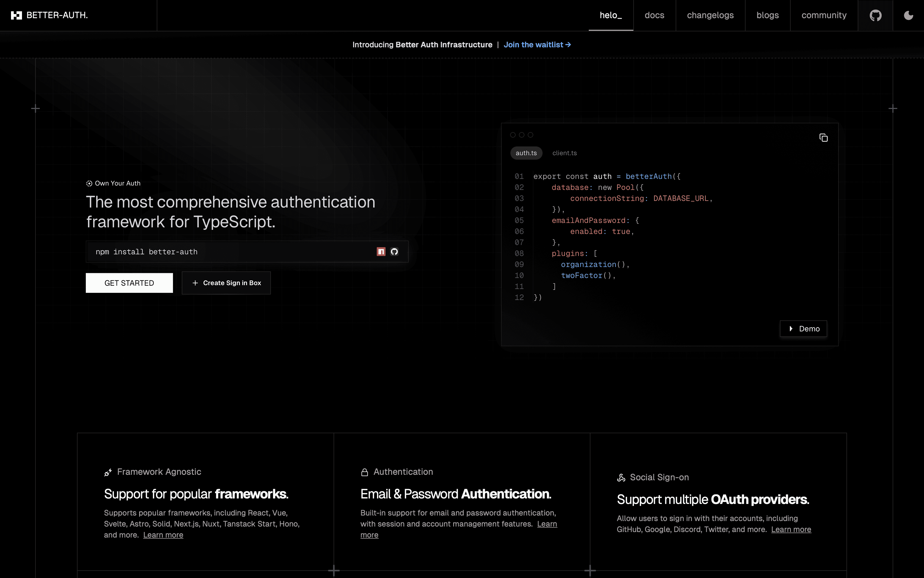This screenshot has height=578, width=924.
Task: Click the Support multiple OAuth providers heading
Action: [x=713, y=500]
